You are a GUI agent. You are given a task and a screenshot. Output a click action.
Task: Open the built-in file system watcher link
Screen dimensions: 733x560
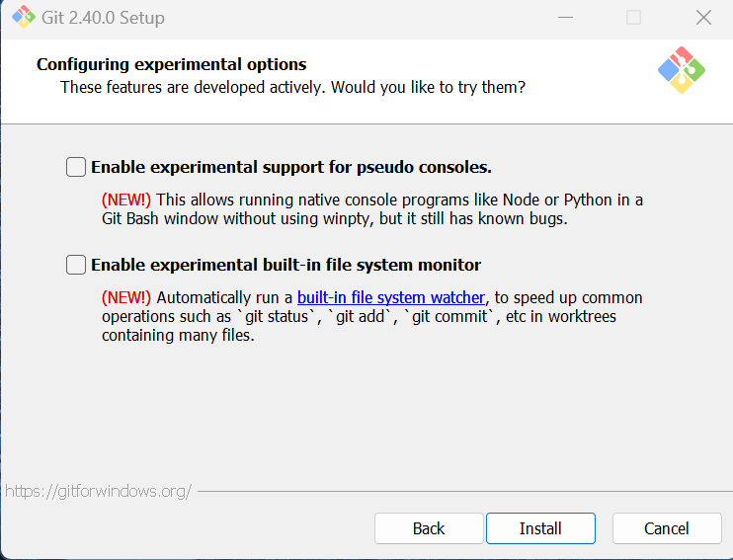click(x=391, y=297)
